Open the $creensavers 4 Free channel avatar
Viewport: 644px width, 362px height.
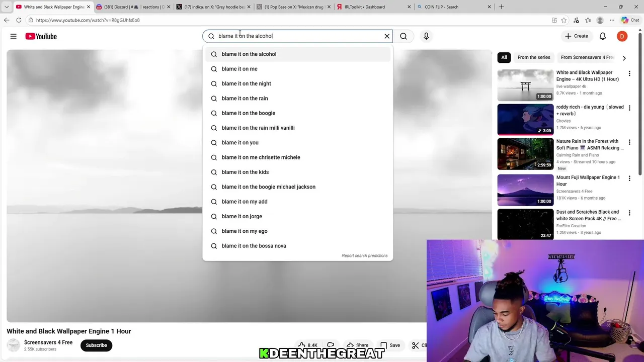click(13, 345)
